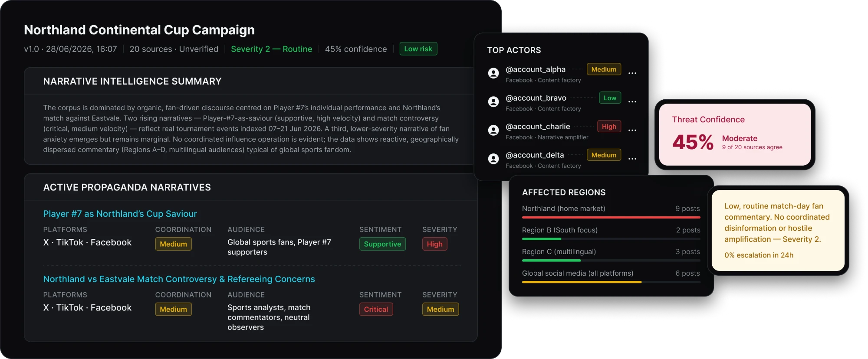Click the @account_bravo avatar icon
The width and height of the screenshot is (868, 359).
pyautogui.click(x=493, y=102)
